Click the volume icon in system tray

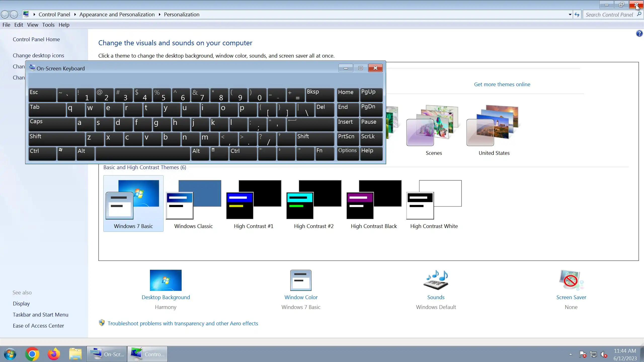(x=604, y=354)
